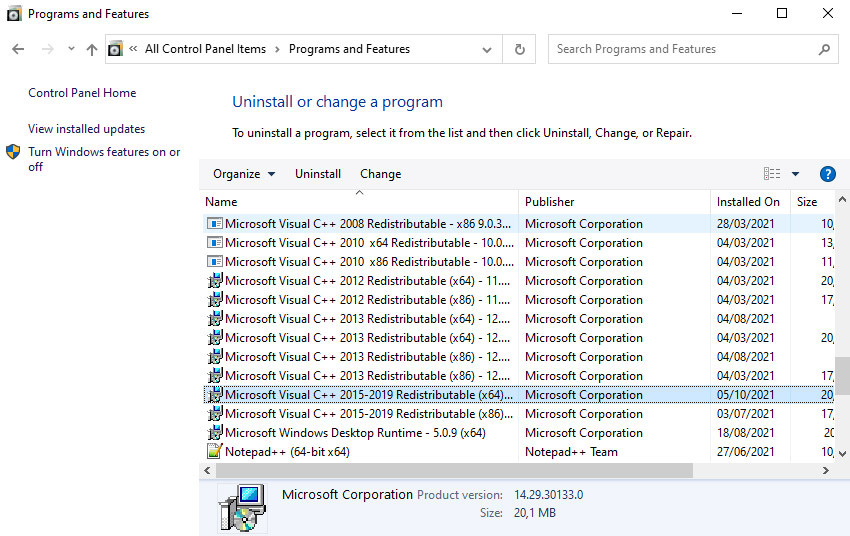Open the recent locations dropdown arrow

coord(71,49)
